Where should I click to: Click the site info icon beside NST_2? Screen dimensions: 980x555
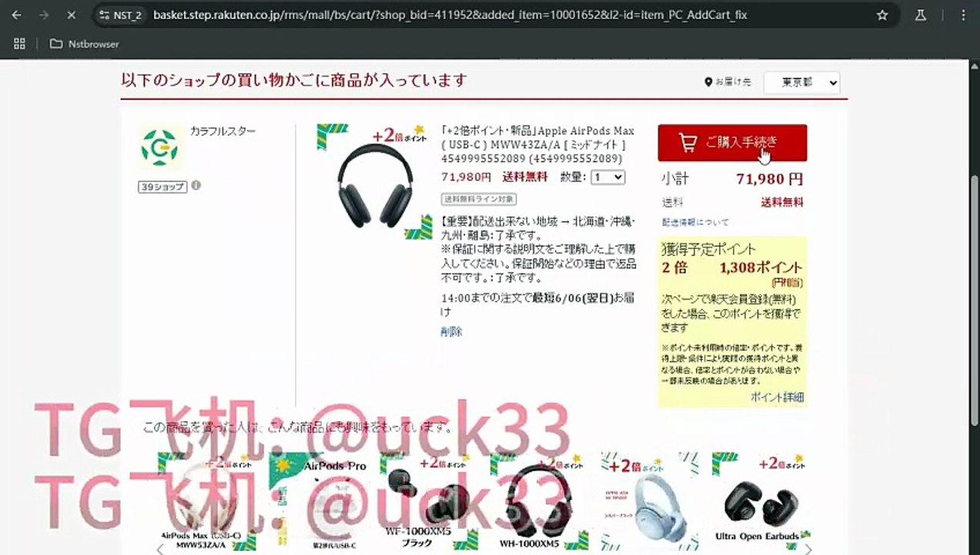105,15
